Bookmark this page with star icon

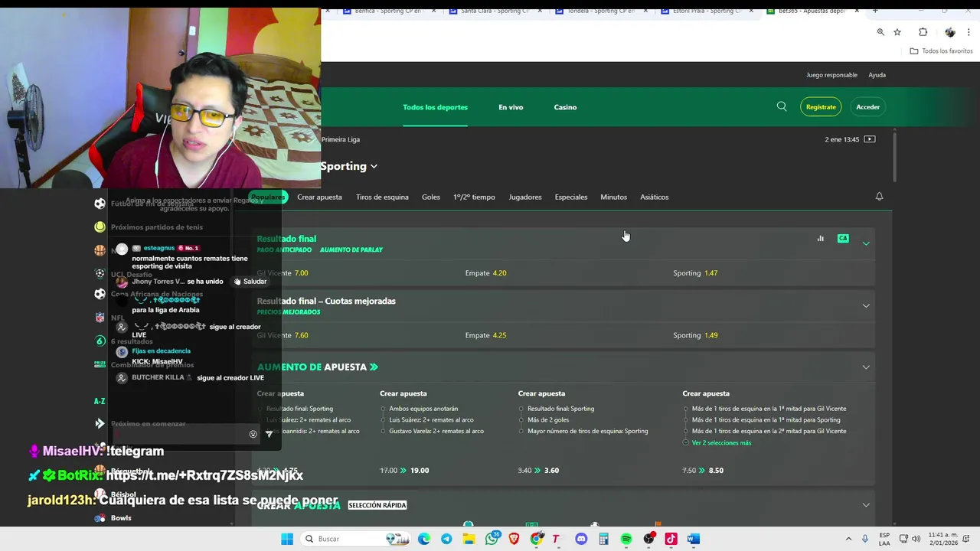click(897, 32)
